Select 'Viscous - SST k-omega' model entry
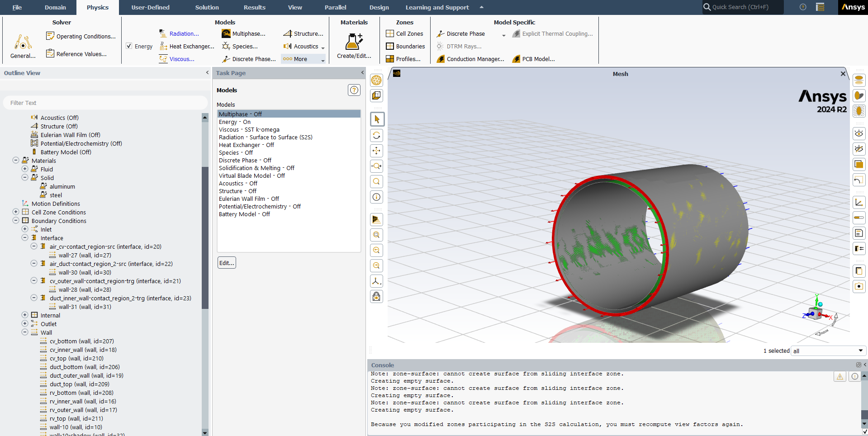 coord(289,129)
